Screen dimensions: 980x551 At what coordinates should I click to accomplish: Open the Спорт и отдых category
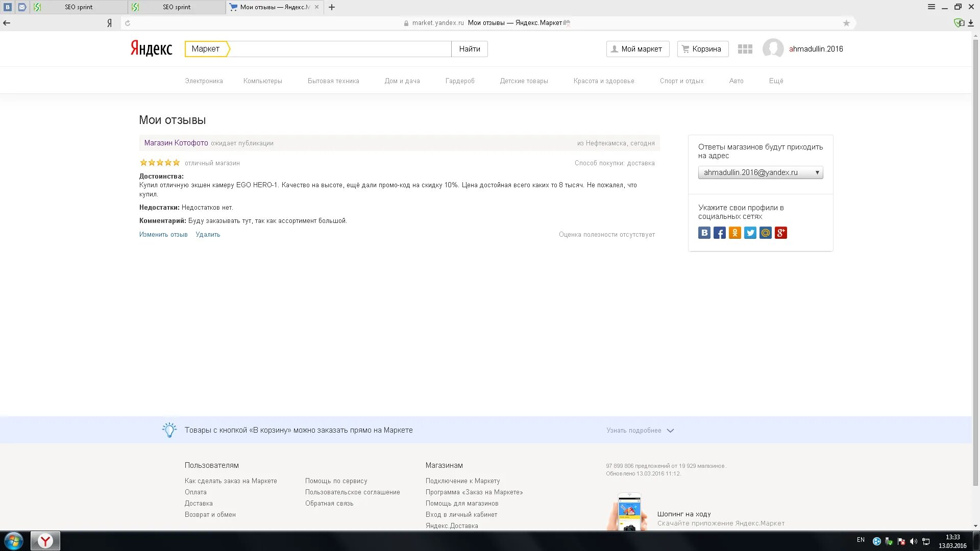[x=681, y=81]
